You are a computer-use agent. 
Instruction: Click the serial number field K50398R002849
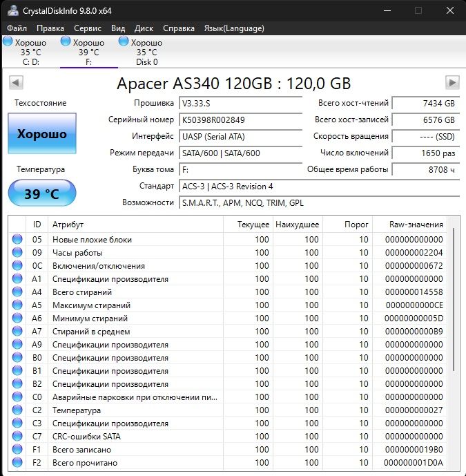pyautogui.click(x=240, y=120)
